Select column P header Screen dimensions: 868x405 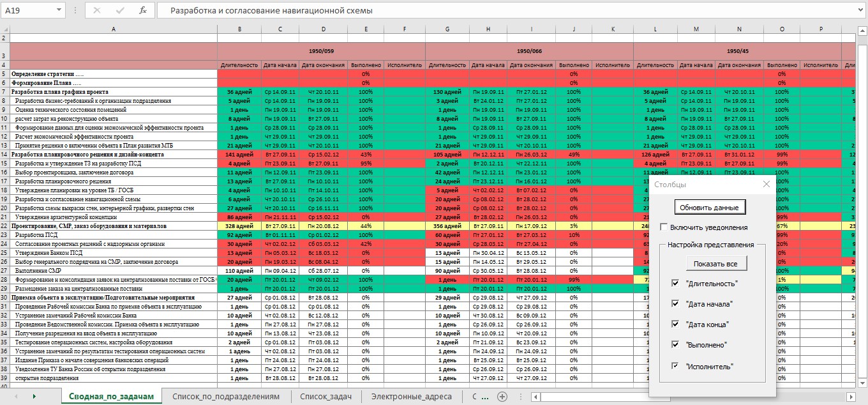pos(821,29)
